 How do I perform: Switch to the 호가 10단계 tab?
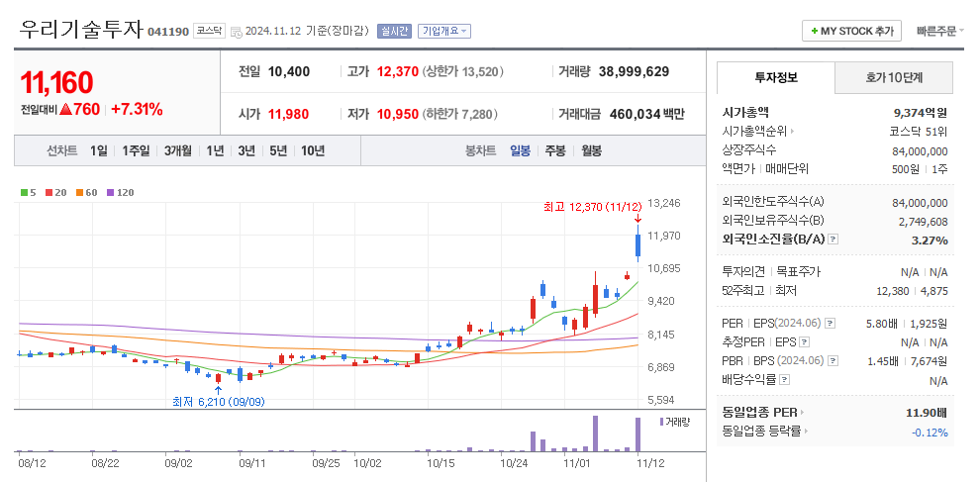(x=894, y=77)
